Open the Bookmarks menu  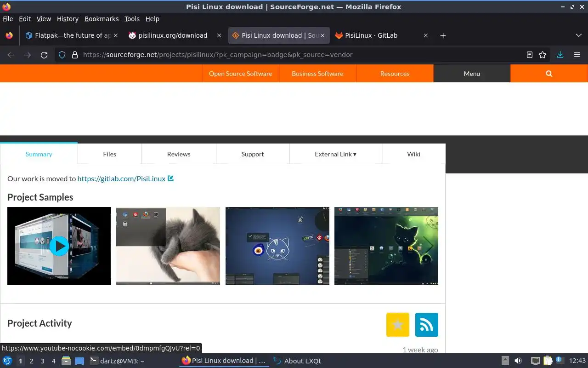pyautogui.click(x=102, y=19)
